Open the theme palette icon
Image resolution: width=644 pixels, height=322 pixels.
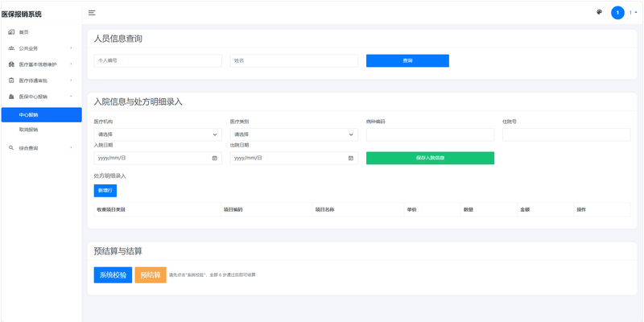click(x=599, y=12)
